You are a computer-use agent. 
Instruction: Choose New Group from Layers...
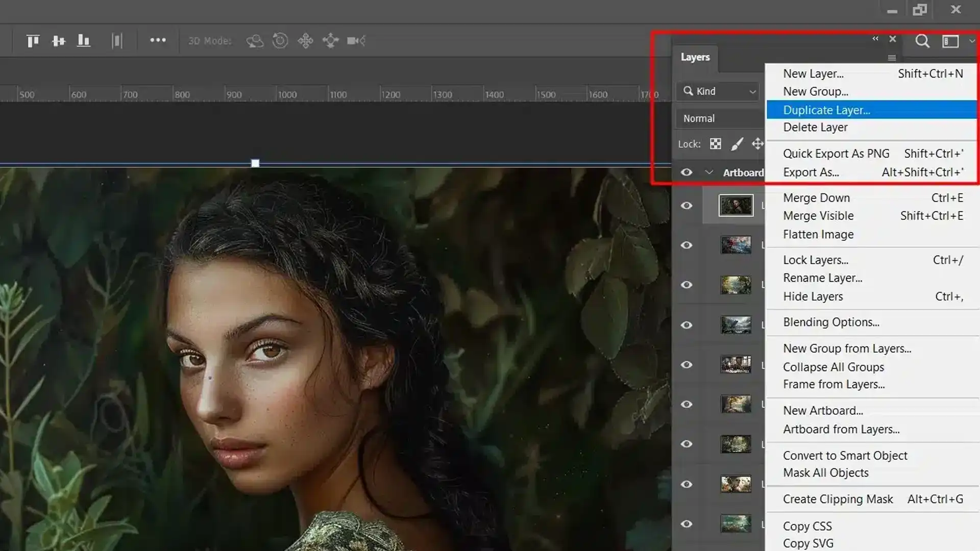coord(873,348)
